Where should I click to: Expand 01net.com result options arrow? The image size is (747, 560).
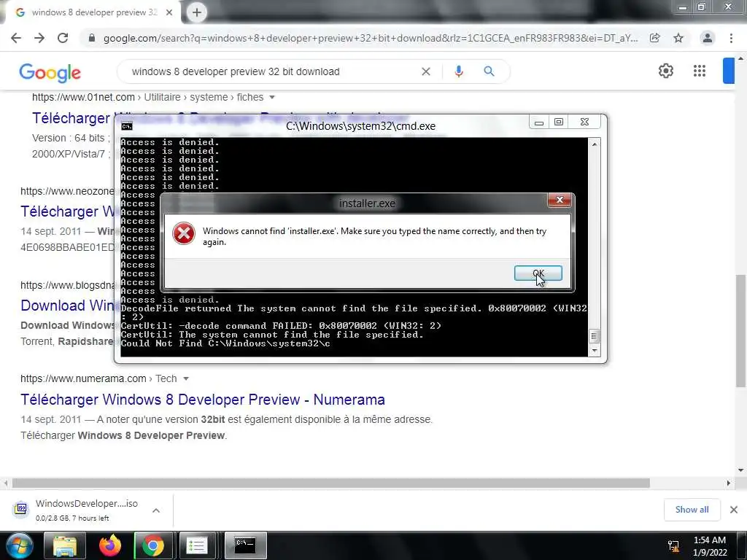[x=272, y=97]
